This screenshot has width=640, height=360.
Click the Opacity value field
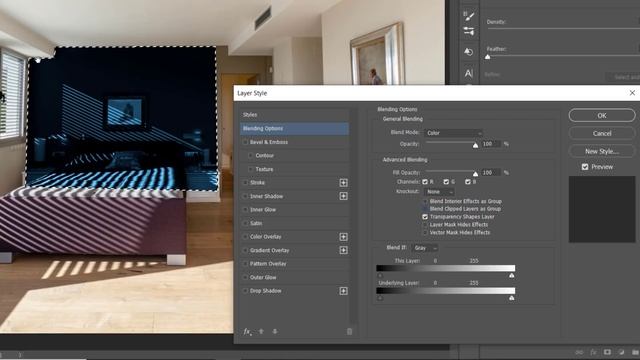tap(491, 144)
